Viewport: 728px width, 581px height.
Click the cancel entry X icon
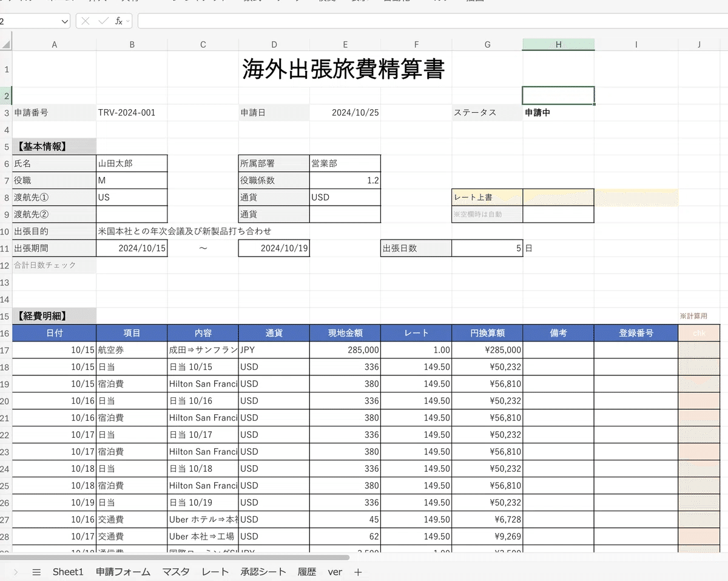coord(86,21)
